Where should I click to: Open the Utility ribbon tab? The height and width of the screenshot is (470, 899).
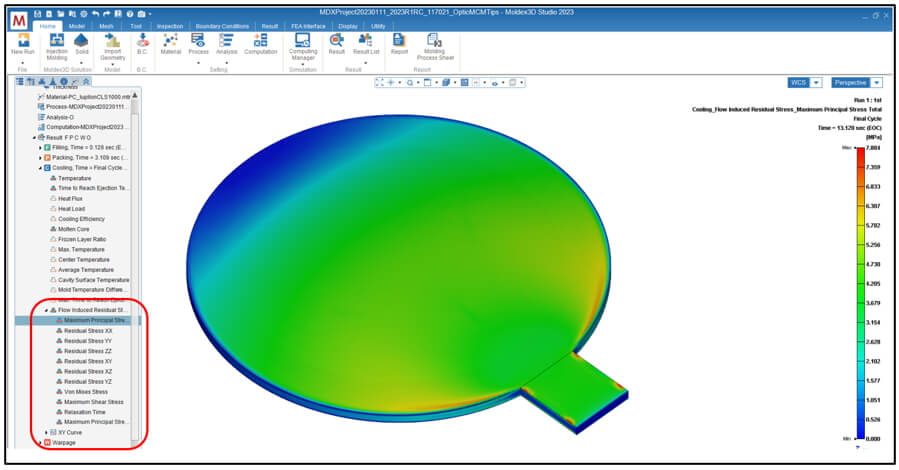[x=378, y=26]
